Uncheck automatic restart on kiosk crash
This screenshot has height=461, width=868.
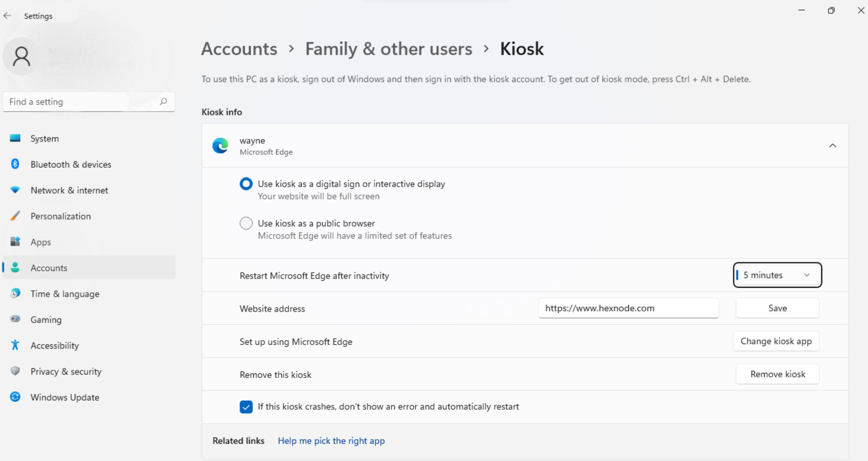pyautogui.click(x=246, y=407)
